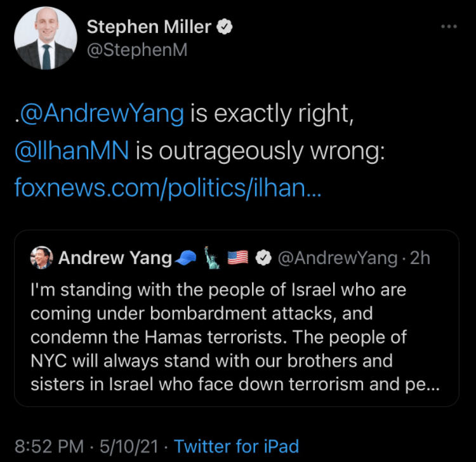Click the verified badge in quoted tweet

click(263, 258)
